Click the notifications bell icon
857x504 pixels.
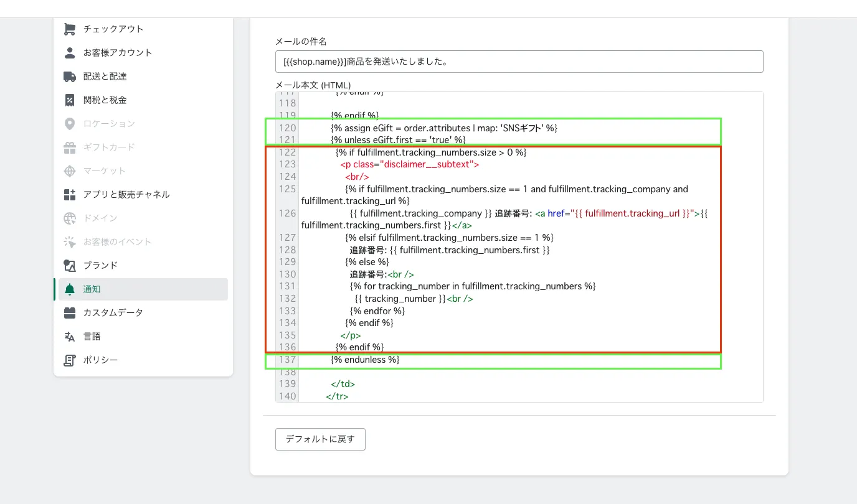70,289
